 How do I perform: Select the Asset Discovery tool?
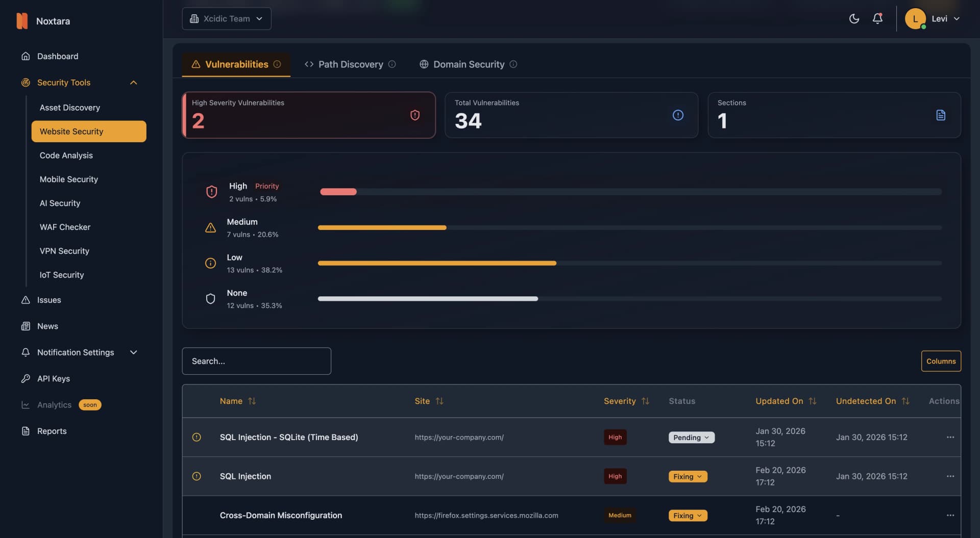70,108
